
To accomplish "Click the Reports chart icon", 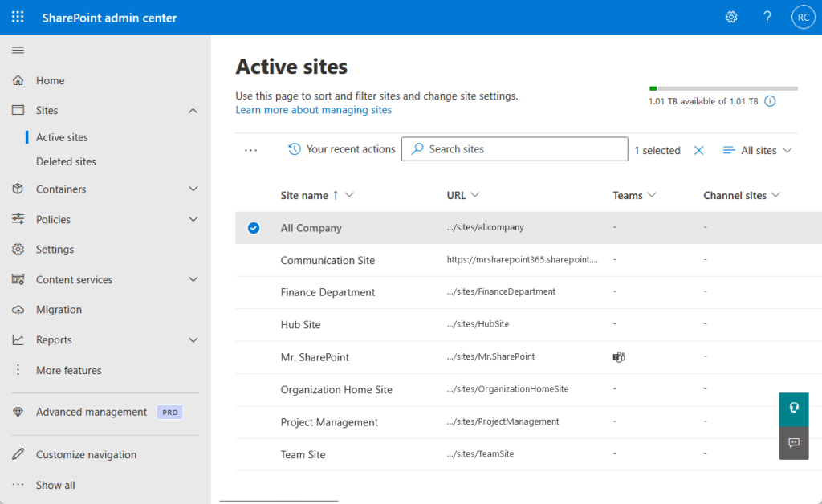I will (x=18, y=340).
